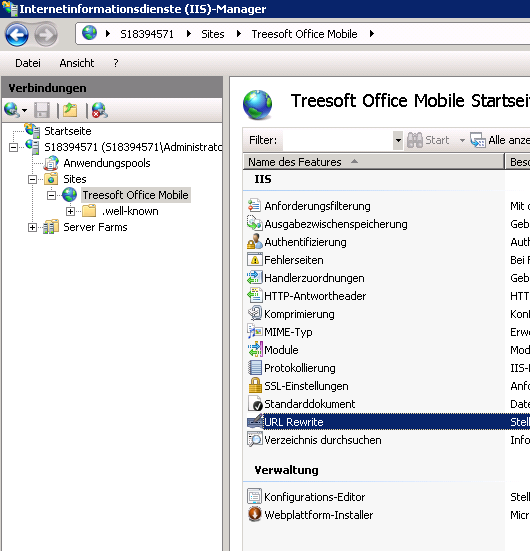Open the Webplattform-Installer icon

click(254, 514)
